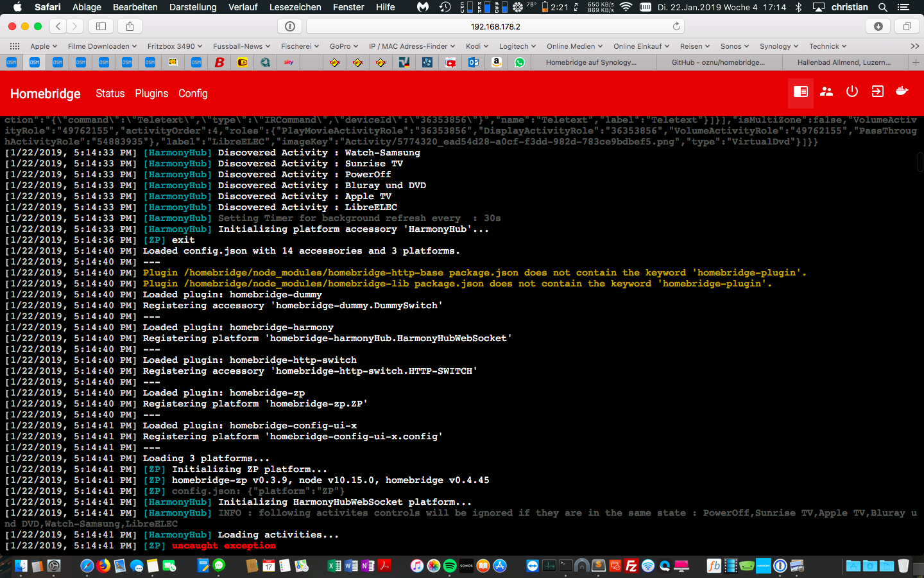Click the reload page icon in address bar
Screen dimensions: 924x578
(x=676, y=26)
